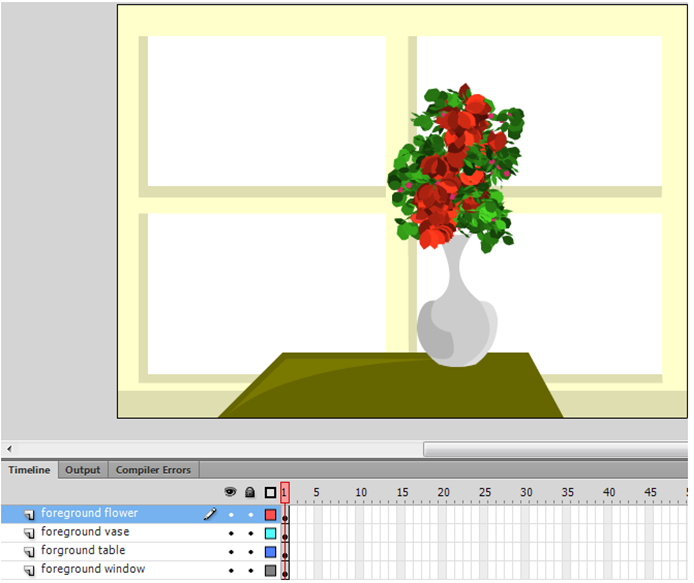Click the padlock icon in layer header
This screenshot has width=694, height=583.
point(250,492)
